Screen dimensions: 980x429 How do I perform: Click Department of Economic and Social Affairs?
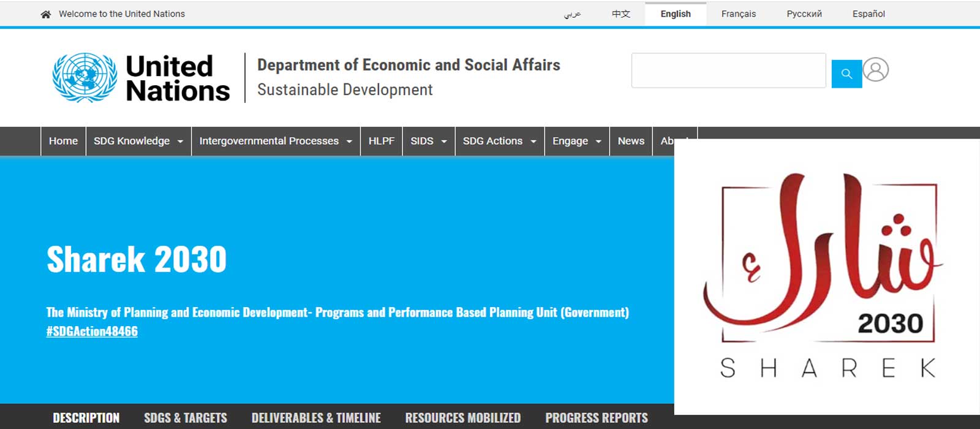click(409, 65)
